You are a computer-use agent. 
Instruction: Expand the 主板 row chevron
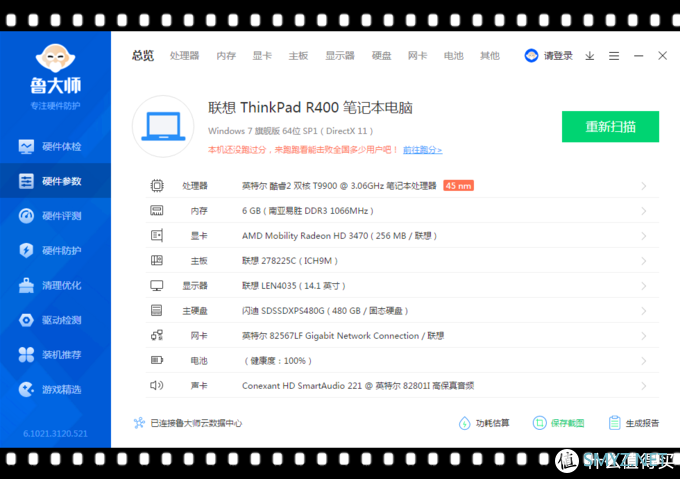[x=644, y=261]
